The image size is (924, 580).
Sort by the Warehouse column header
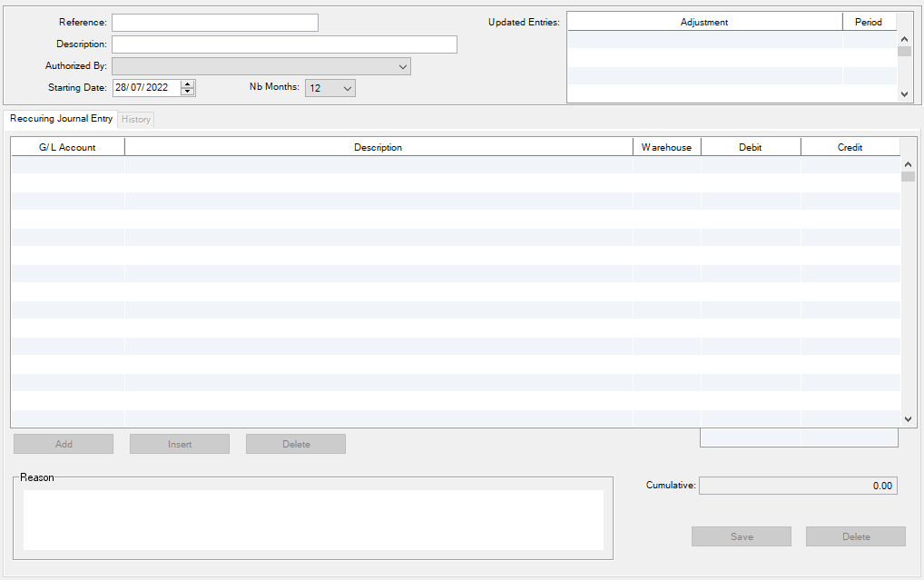[x=666, y=147]
